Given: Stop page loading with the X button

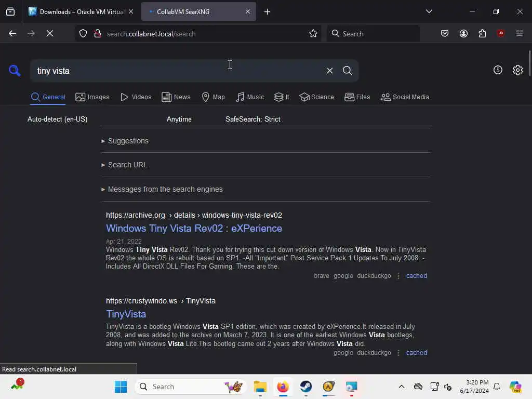Looking at the screenshot, I should [x=50, y=33].
